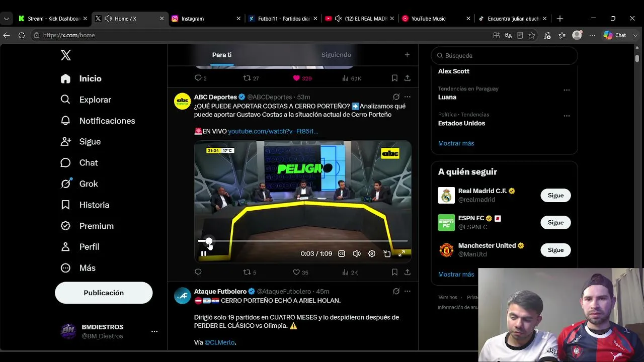Mute the ABC video volume
This screenshot has width=644, height=362.
coord(357,254)
